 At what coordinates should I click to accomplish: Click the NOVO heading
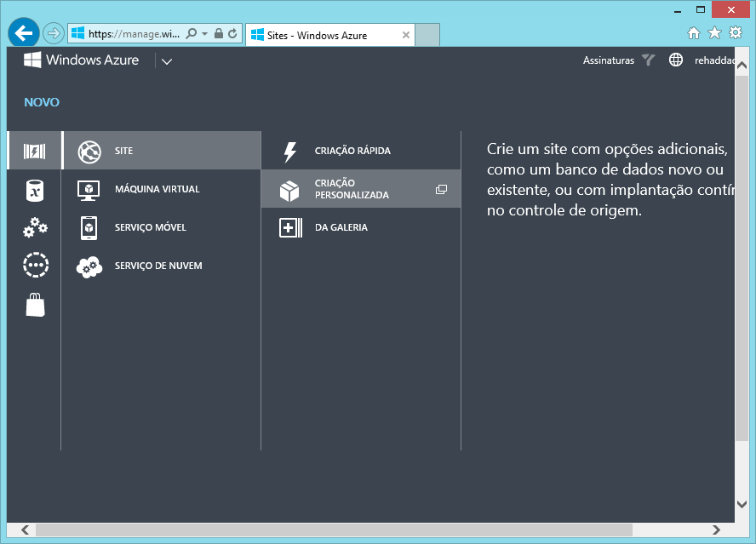42,102
